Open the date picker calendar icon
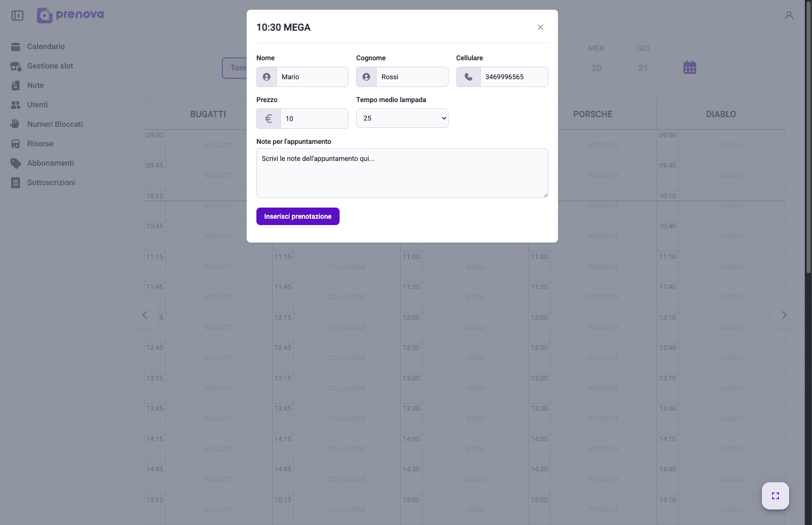Viewport: 812px width, 525px height. coord(689,67)
